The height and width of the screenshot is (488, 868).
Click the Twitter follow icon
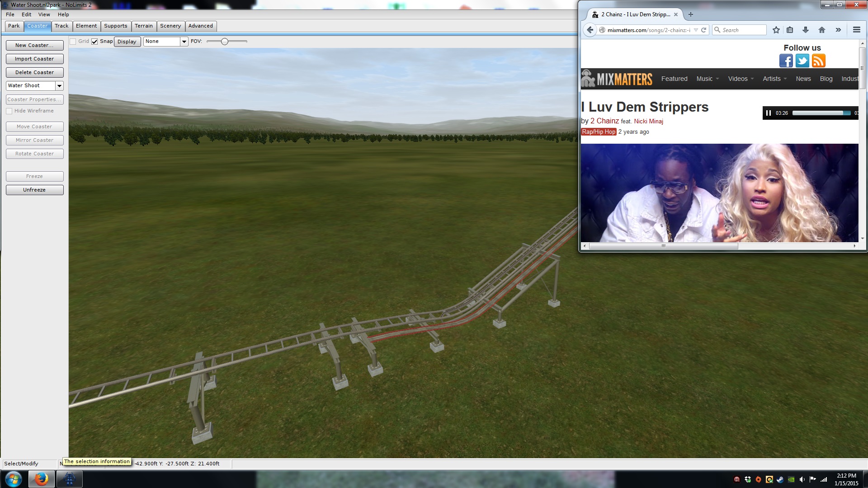(x=802, y=61)
